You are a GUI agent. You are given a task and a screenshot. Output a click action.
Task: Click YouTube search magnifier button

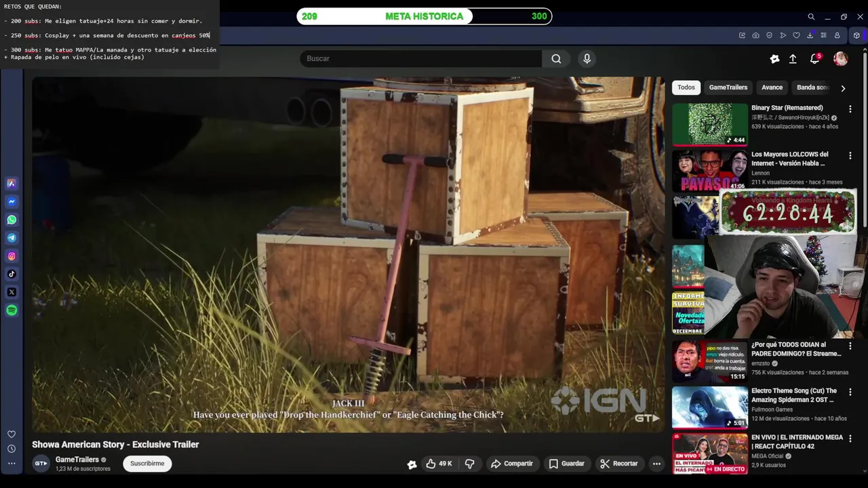556,59
